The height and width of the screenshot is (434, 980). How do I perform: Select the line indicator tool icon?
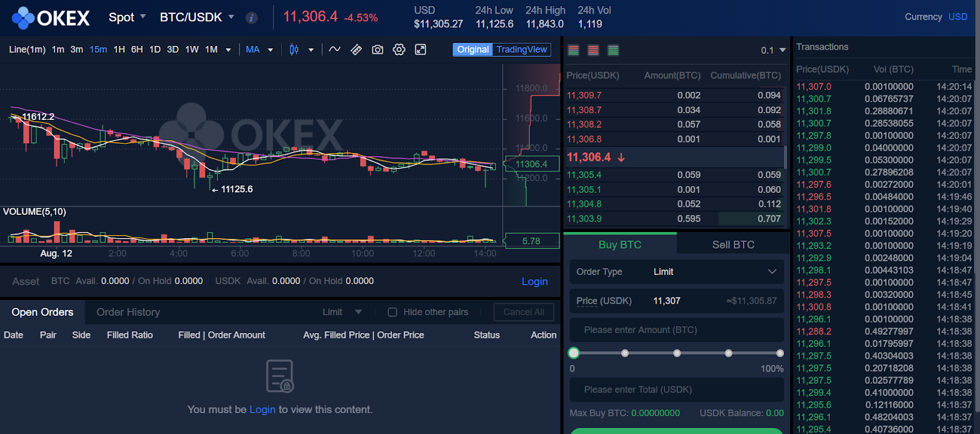334,50
